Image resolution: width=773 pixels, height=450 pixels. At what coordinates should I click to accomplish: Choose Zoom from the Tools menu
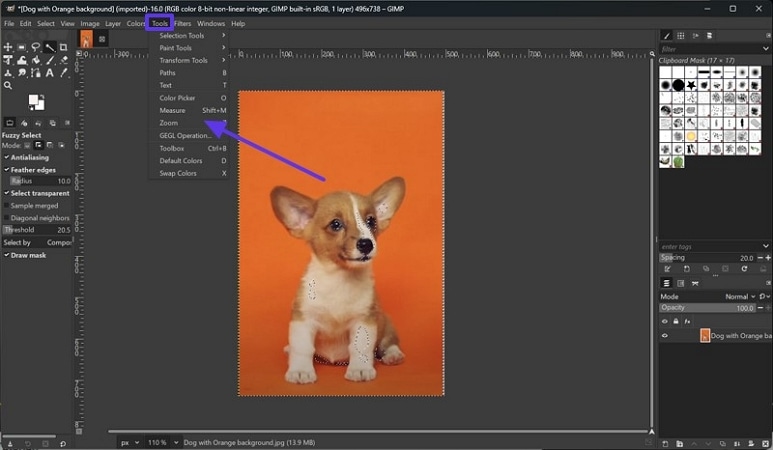pyautogui.click(x=189, y=123)
